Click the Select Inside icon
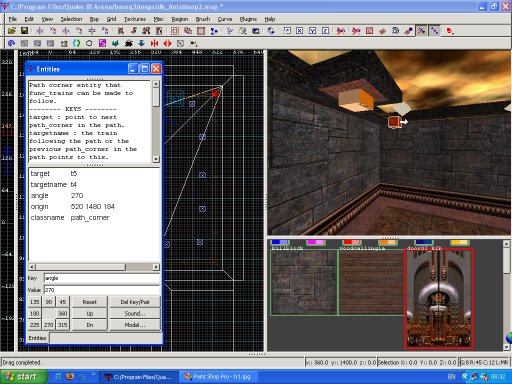Viewport: 512px width, 384px height. pyautogui.click(x=159, y=31)
